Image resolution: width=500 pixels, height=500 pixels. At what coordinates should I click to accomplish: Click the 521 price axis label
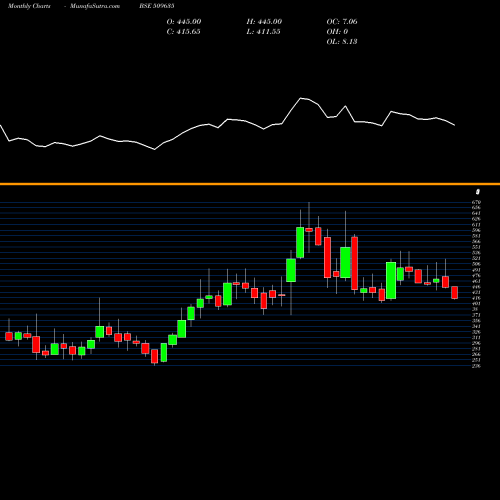(x=476, y=258)
